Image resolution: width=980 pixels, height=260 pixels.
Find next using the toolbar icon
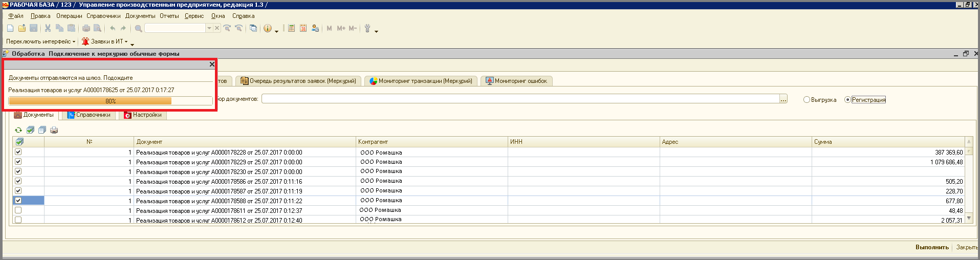(x=227, y=28)
